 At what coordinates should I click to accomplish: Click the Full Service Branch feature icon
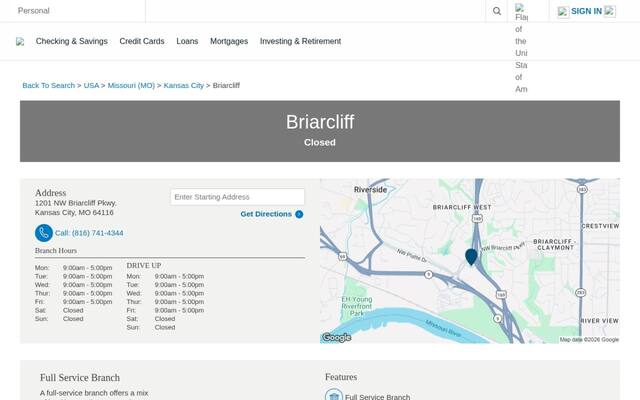[x=333, y=395]
